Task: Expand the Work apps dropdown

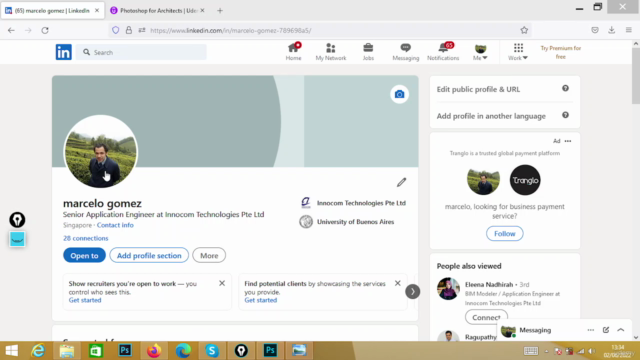Action: coord(518,52)
